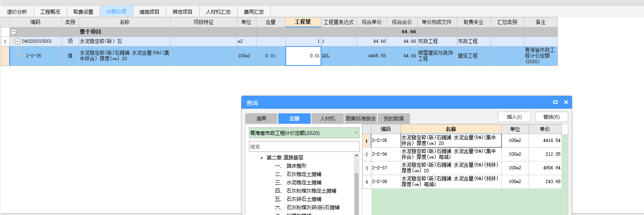The width and height of the screenshot is (644, 215).
Task: Select quota row 2-2-37 in query results
Action: [x=462, y=168]
